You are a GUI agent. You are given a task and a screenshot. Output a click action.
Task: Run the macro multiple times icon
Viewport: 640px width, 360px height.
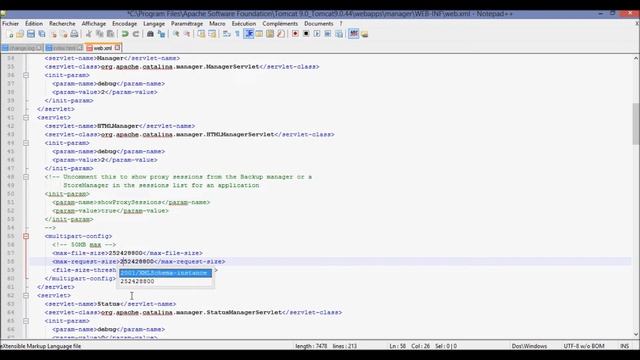pos(328,34)
